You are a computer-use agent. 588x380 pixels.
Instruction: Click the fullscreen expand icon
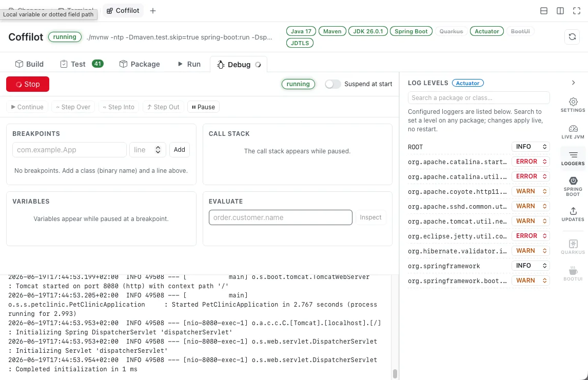(x=576, y=11)
